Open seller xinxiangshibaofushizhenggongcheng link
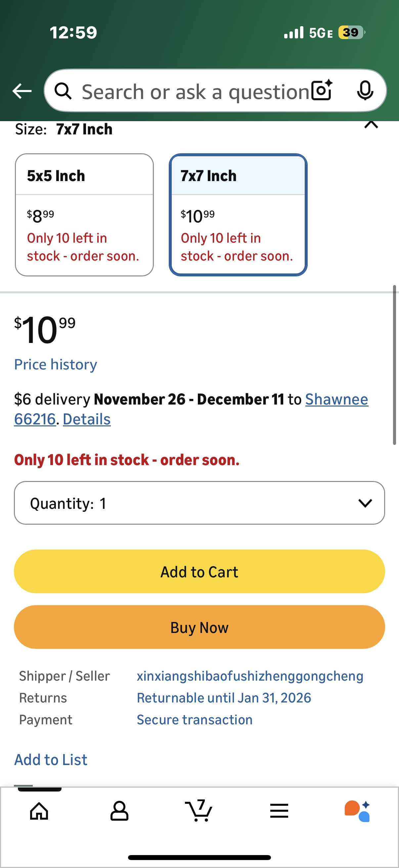399x868 pixels. [x=250, y=676]
